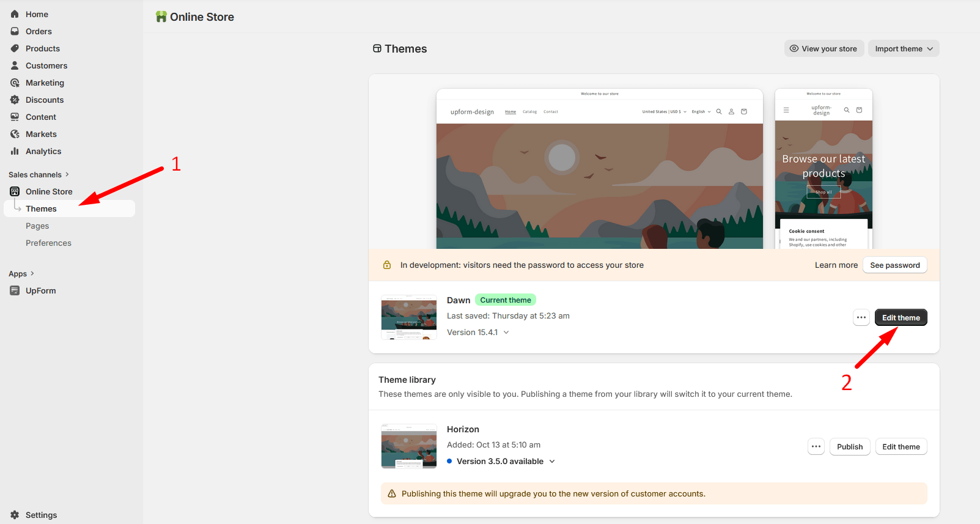Click Contact link in store preview
The width and height of the screenshot is (980, 524).
pos(551,112)
